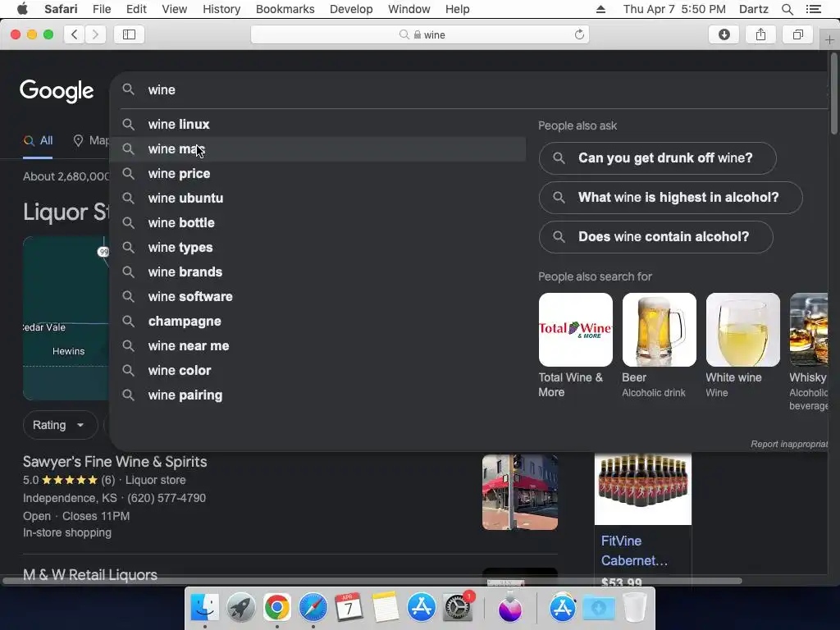Open the Downloads button in toolbar
840x630 pixels.
[724, 34]
